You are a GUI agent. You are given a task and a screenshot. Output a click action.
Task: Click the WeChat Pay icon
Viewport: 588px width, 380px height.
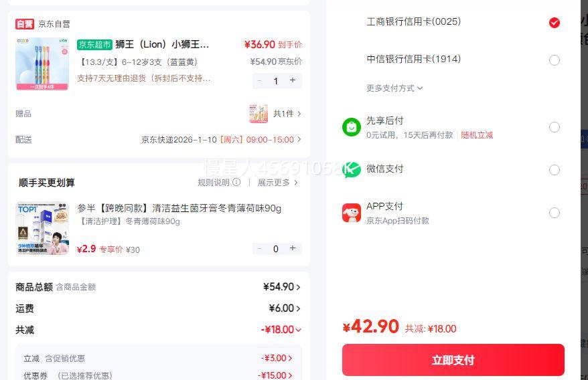click(352, 170)
